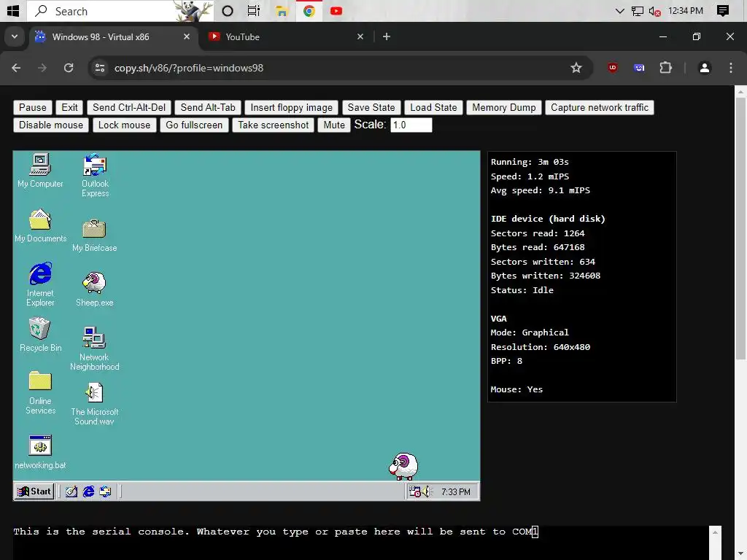The height and width of the screenshot is (560, 747).
Task: Expand Chrome tab search dropdown
Action: [15, 36]
